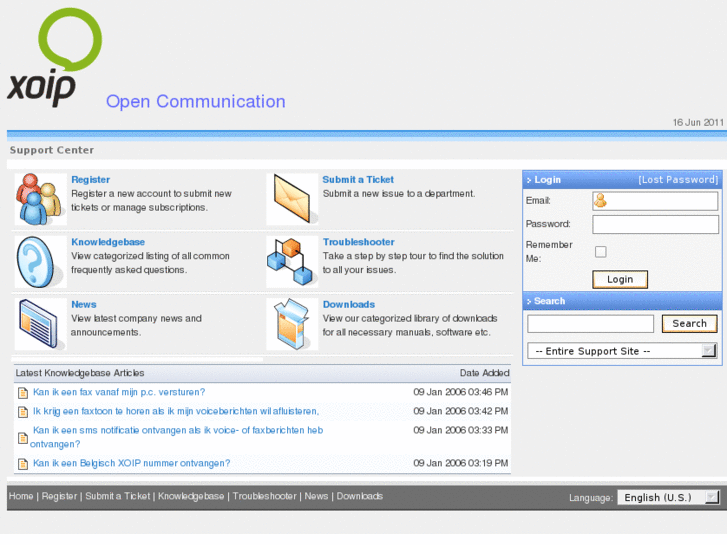Open the Entire Support Site dropdown
Image resolution: width=727 pixels, height=545 pixels.
(x=622, y=351)
